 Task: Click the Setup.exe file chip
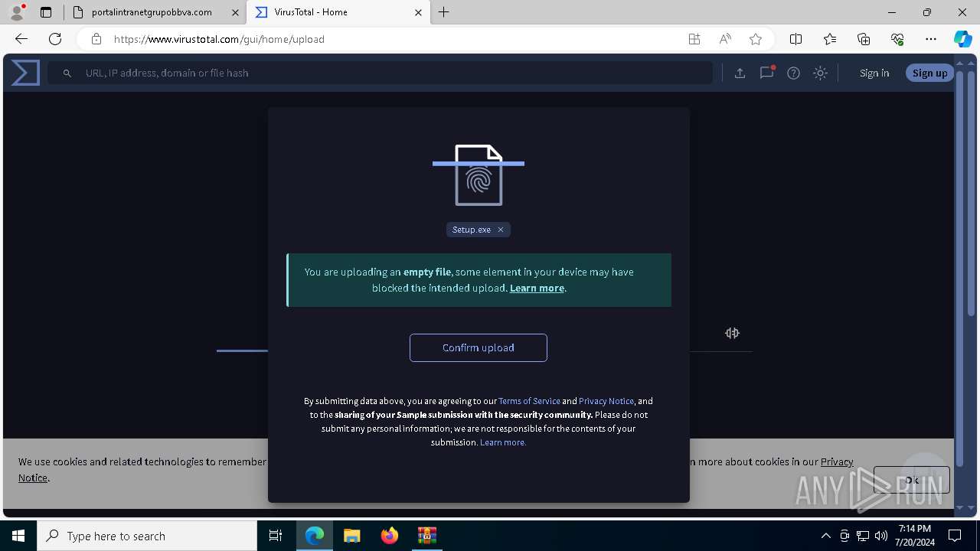[478, 230]
